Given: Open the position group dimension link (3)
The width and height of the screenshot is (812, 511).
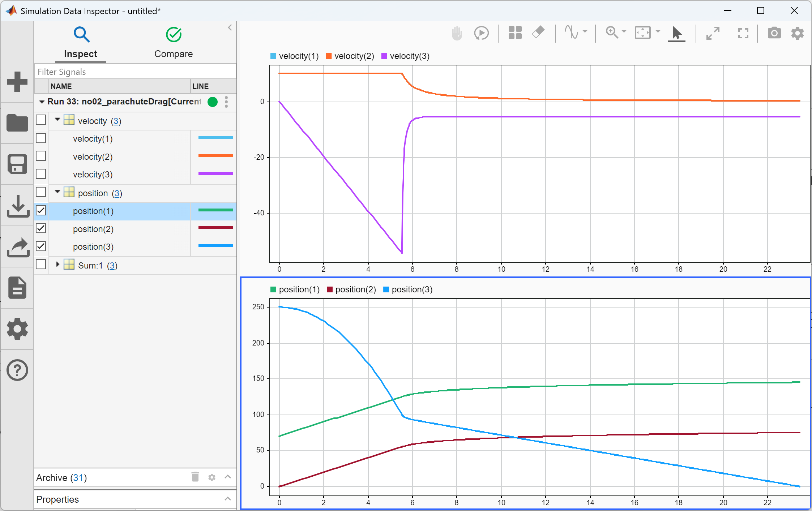Looking at the screenshot, I should click(117, 193).
